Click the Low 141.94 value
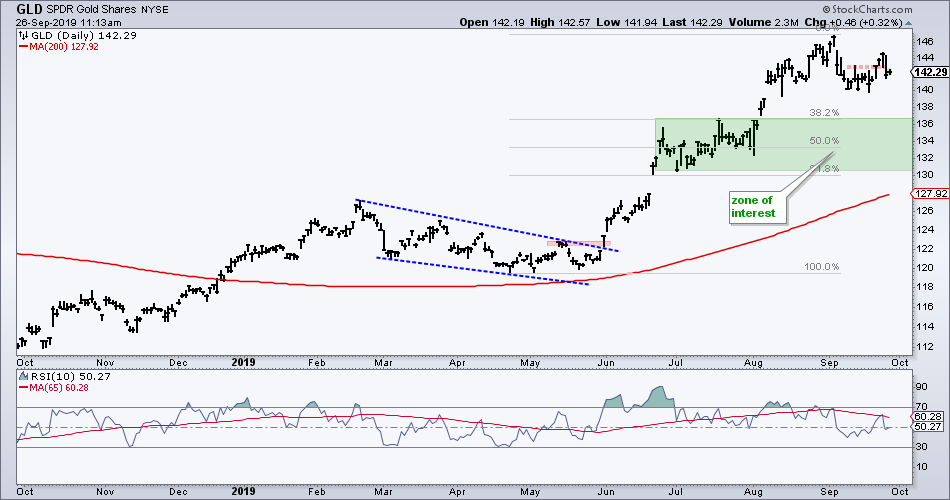 (625, 22)
